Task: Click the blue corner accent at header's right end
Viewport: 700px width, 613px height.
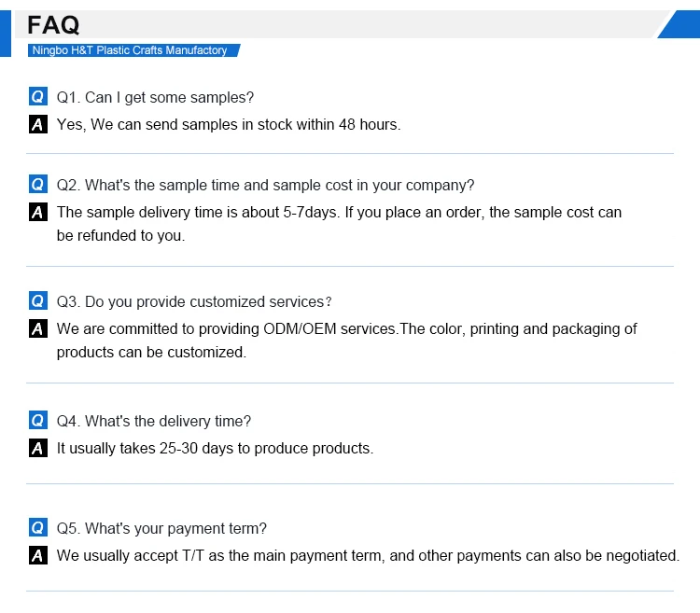Action: tap(681, 24)
